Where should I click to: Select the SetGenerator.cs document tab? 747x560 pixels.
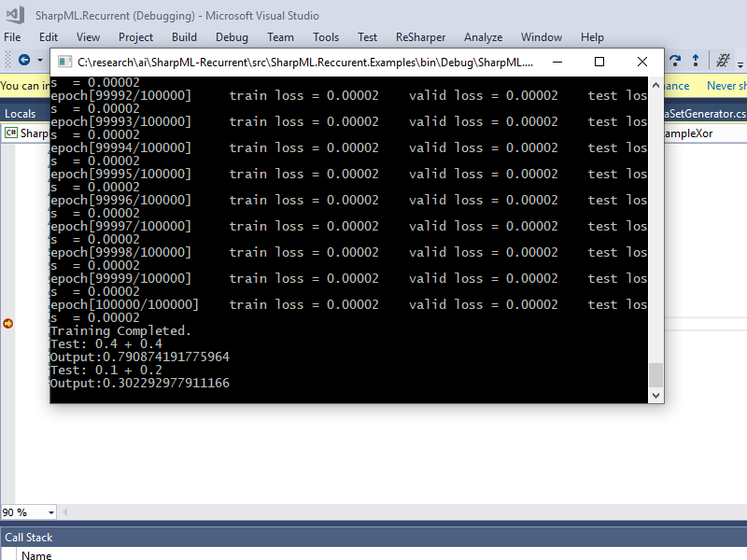[x=706, y=114]
